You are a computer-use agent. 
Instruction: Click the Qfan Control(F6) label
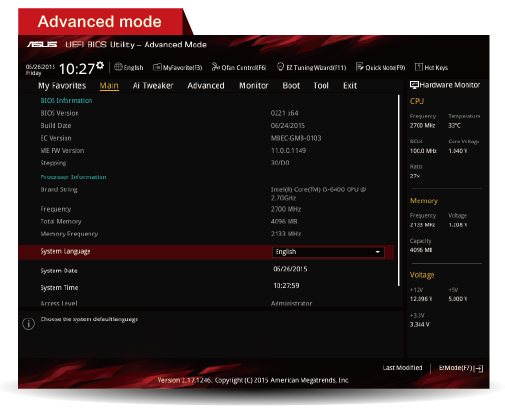pyautogui.click(x=244, y=68)
